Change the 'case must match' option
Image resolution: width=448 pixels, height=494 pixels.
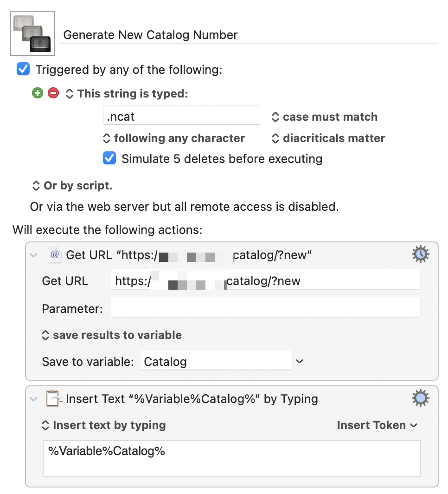click(x=324, y=117)
